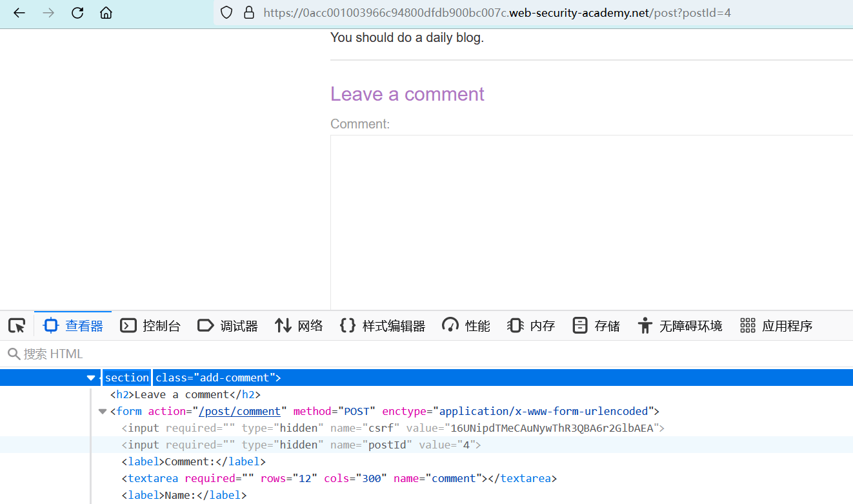Click the /post/comment action link
Image resolution: width=853 pixels, height=504 pixels.
(240, 411)
